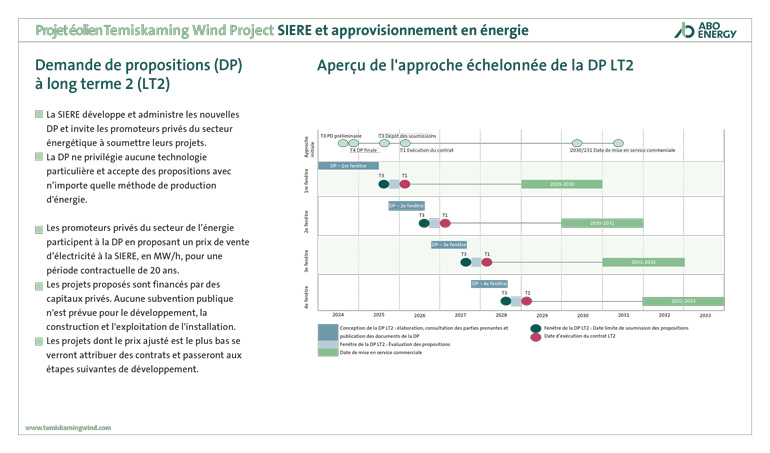This screenshot has width=770, height=453.
Task: Click the dark blue Conception legend swatch
Action: click(327, 331)
